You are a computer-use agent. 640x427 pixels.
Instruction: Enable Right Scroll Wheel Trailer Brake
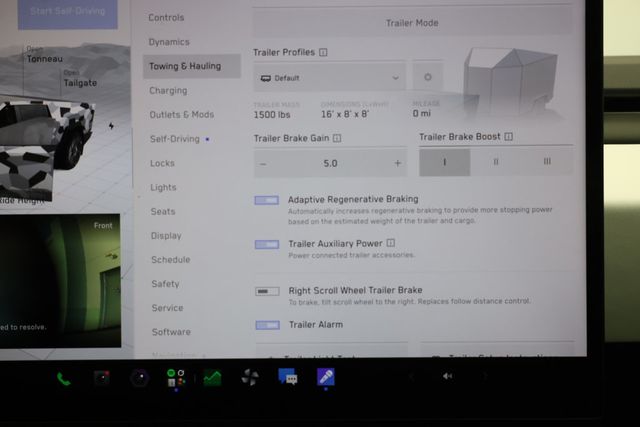click(x=267, y=291)
